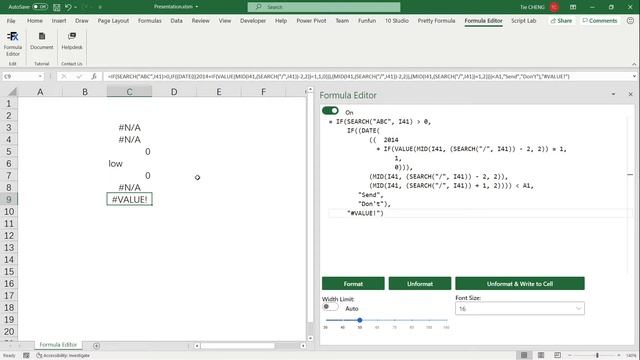Expand the Name Box dropdown
The width and height of the screenshot is (640, 360).
click(x=40, y=76)
